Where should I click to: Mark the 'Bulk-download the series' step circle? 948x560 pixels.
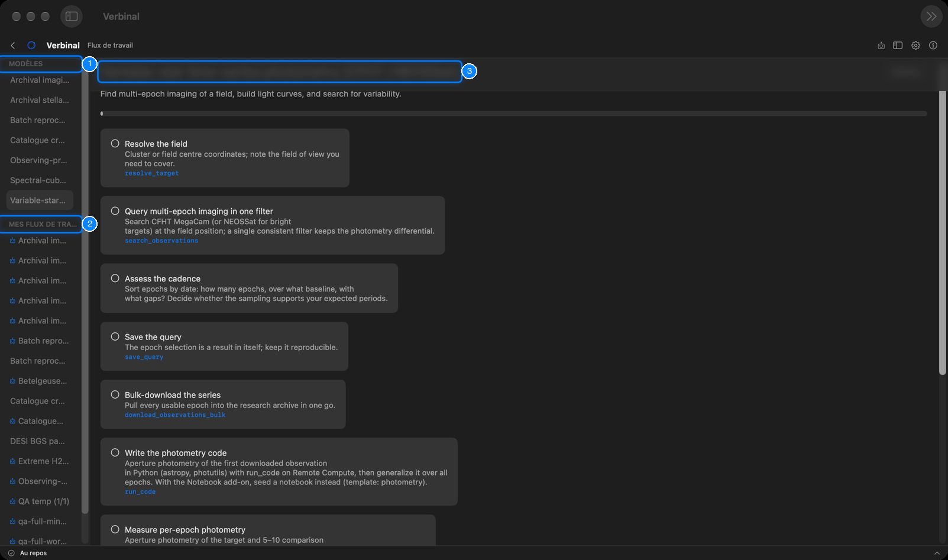115,395
